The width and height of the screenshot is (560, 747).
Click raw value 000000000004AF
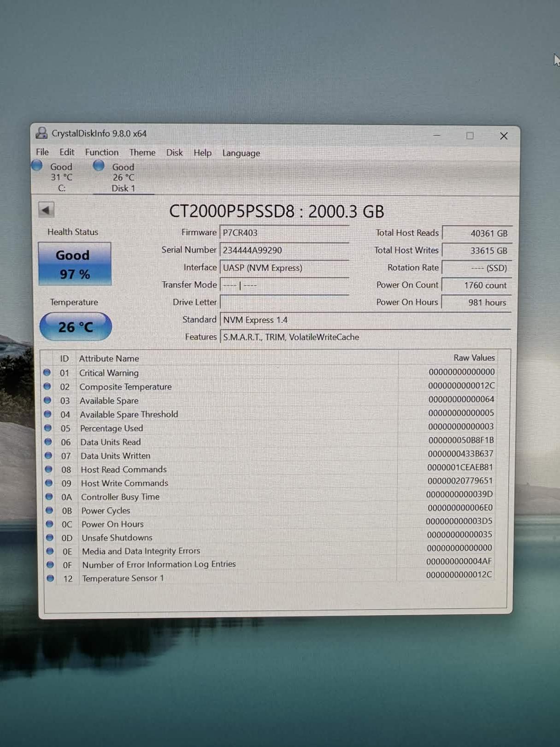tap(459, 561)
